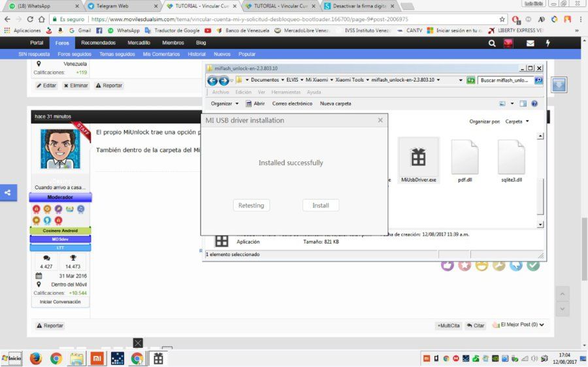Switch to the Desactivar la firma digital tab
Image resolution: width=588 pixels, height=367 pixels.
pos(359,6)
